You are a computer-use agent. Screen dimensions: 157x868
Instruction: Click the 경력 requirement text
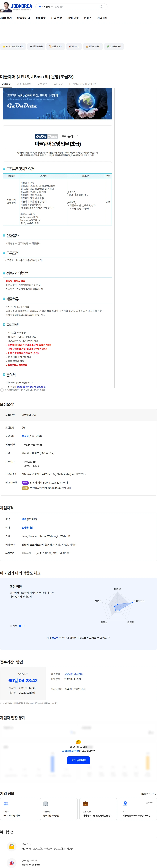(x=24, y=519)
